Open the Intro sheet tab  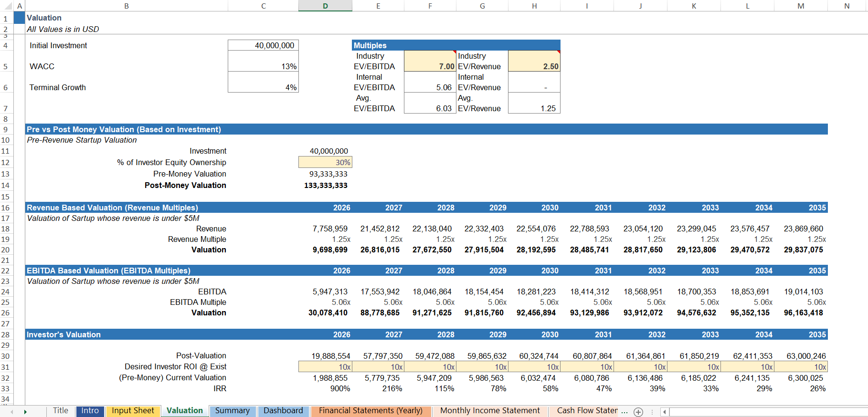90,411
